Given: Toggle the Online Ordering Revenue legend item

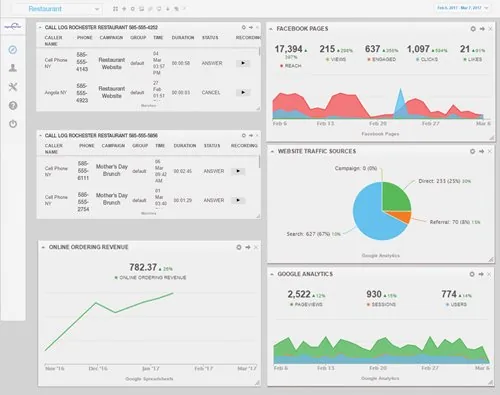Looking at the screenshot, I should [150, 277].
